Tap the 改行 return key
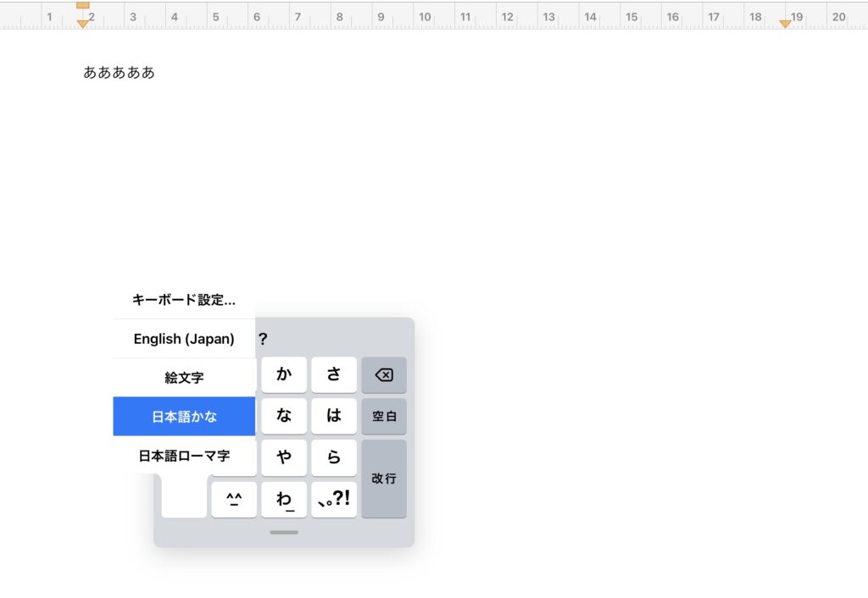Image resolution: width=868 pixels, height=598 pixels. click(384, 479)
